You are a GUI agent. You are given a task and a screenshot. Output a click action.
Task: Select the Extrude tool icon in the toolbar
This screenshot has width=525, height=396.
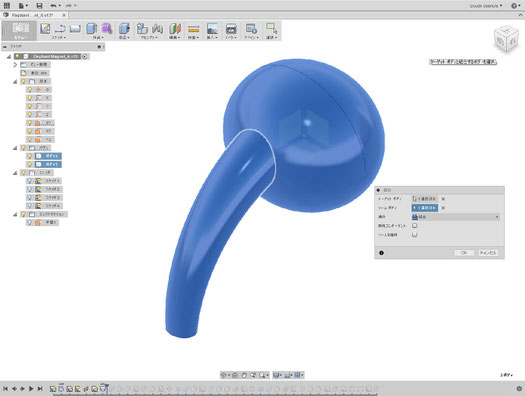pyautogui.click(x=91, y=28)
